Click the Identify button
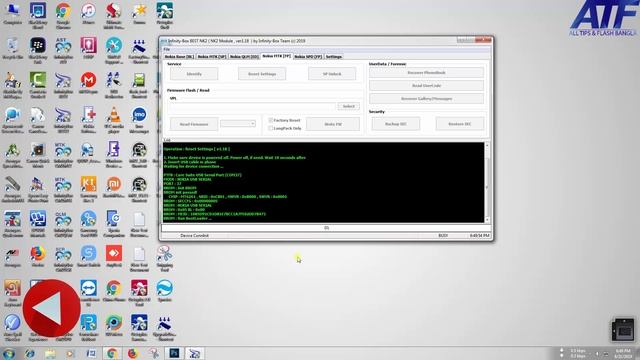Viewport: 640px width, 360px height. [194, 74]
